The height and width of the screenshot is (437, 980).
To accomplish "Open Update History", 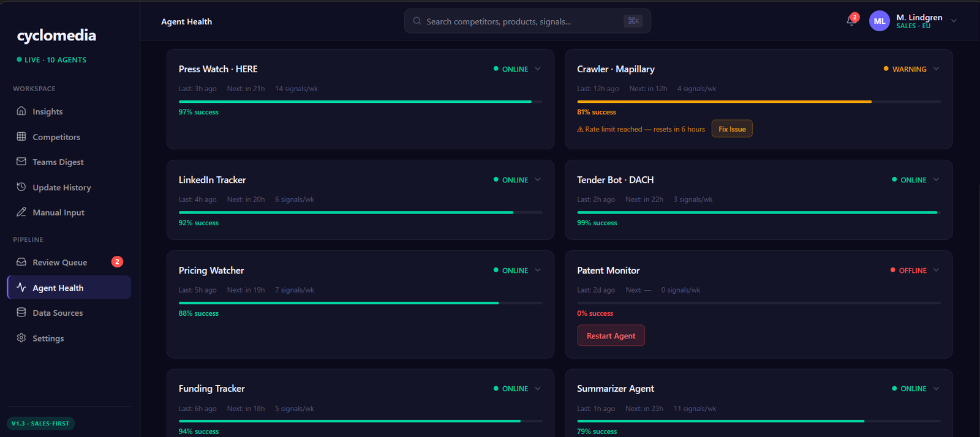I will [69, 187].
